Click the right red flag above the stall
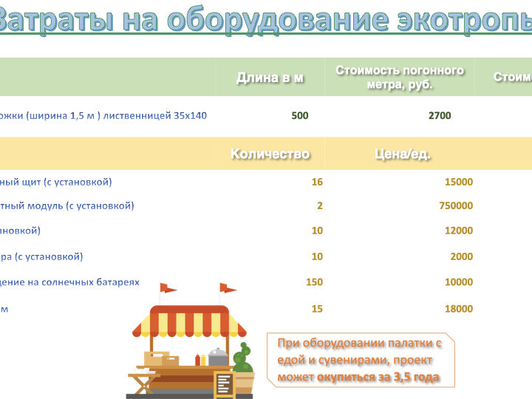The image size is (532, 399). [228, 288]
